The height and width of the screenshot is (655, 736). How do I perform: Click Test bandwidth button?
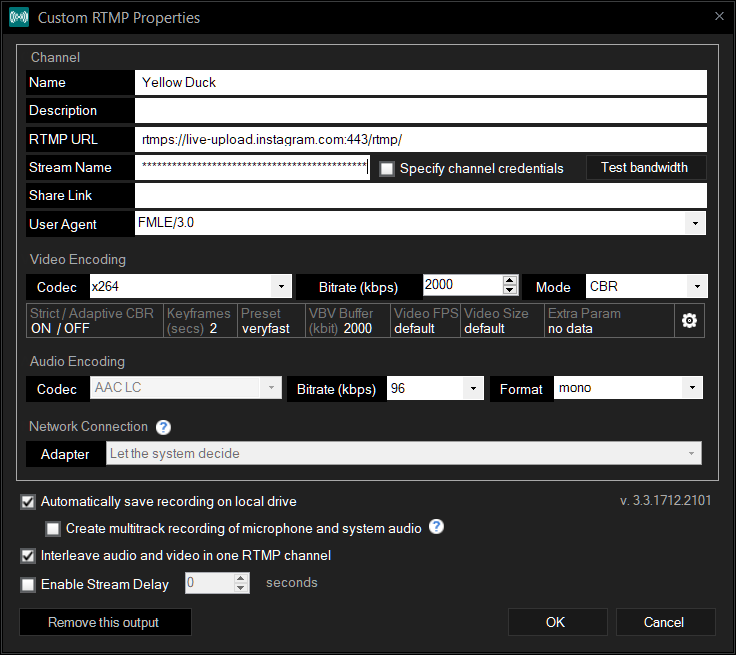pyautogui.click(x=645, y=168)
